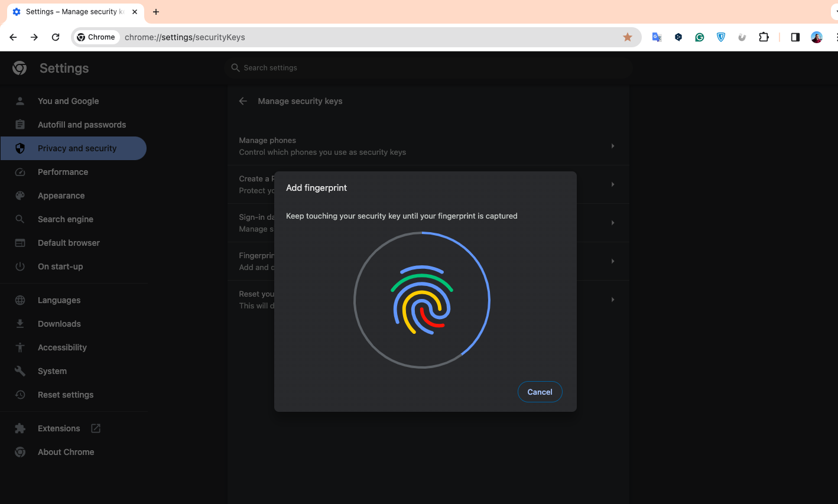Open a new tab with plus button

[156, 12]
